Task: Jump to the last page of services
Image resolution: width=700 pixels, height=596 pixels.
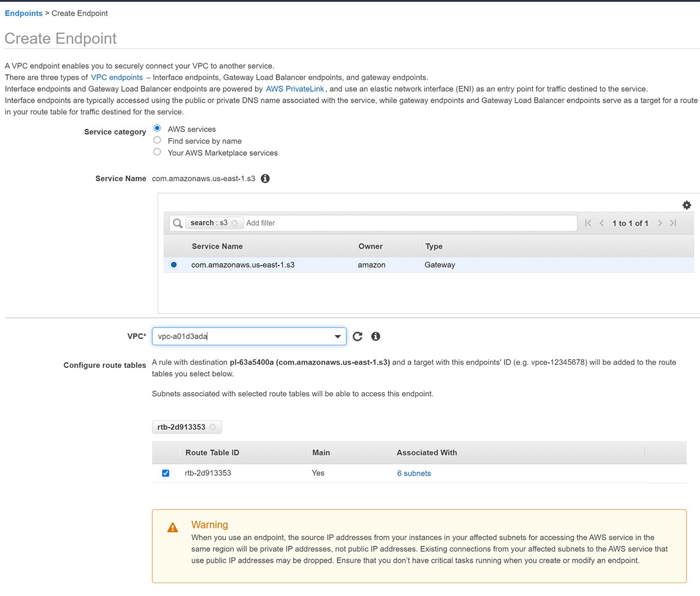Action: (x=673, y=223)
